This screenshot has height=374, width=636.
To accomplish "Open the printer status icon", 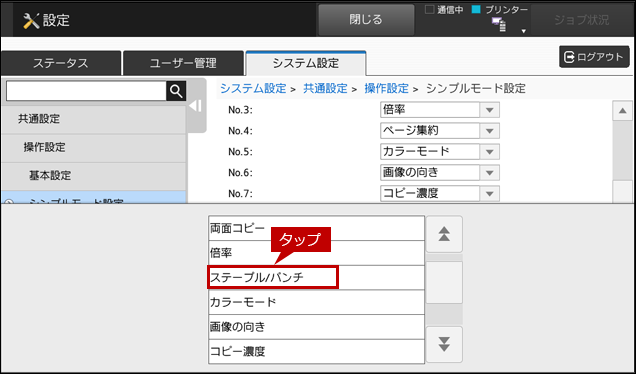I will click(499, 24).
